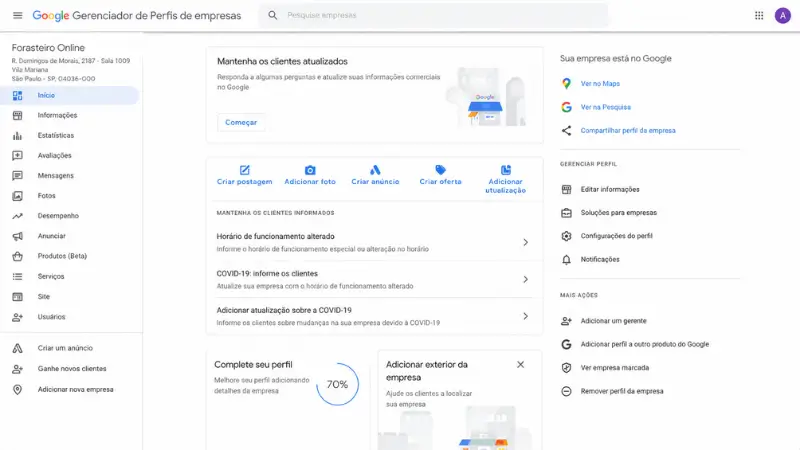Click the Adicionar atualização icon
Viewport: 800px width, 450px height.
pyautogui.click(x=506, y=170)
